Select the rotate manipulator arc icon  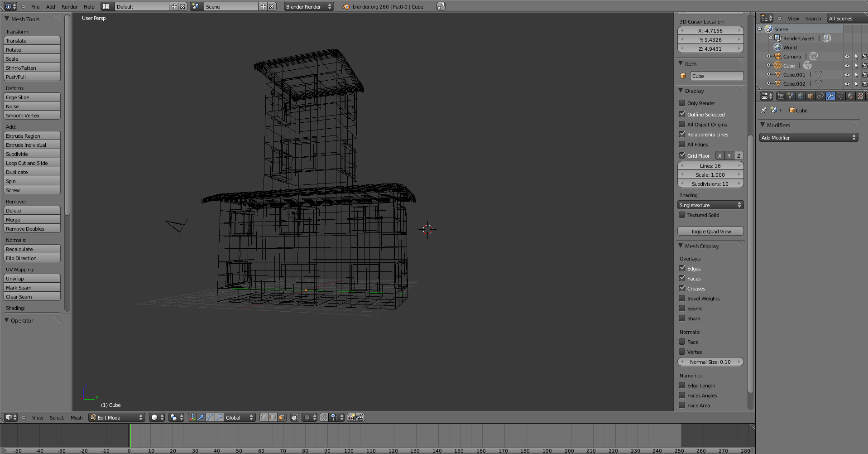[210, 417]
